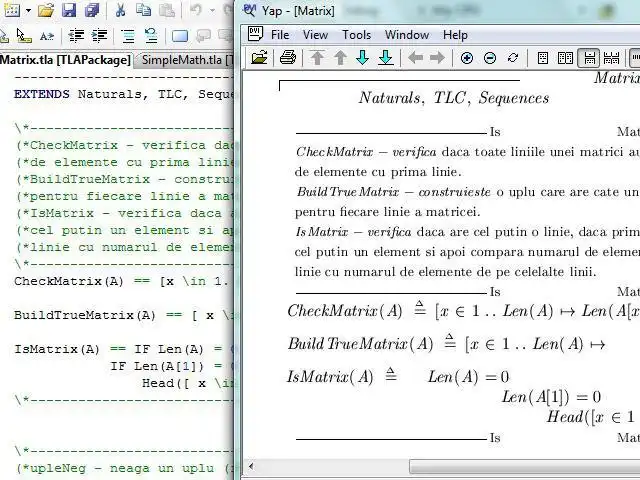The image size is (640, 480).
Task: Go to first page in Yap
Action: tap(317, 58)
